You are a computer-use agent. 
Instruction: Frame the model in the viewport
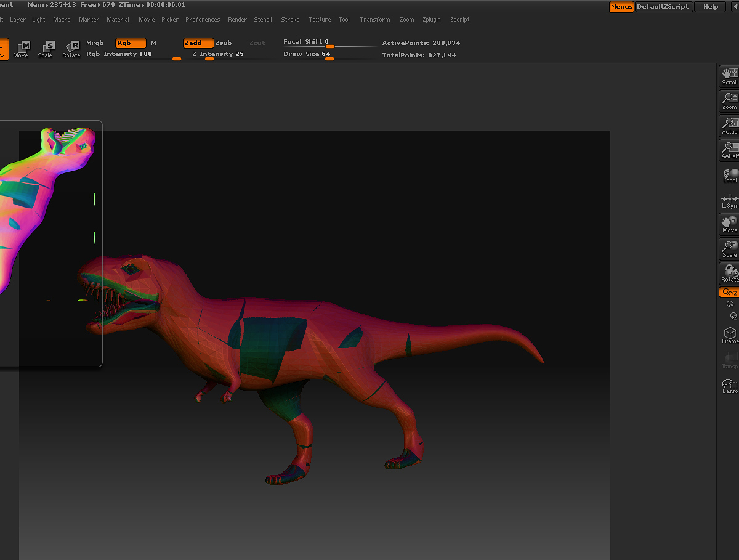[729, 336]
